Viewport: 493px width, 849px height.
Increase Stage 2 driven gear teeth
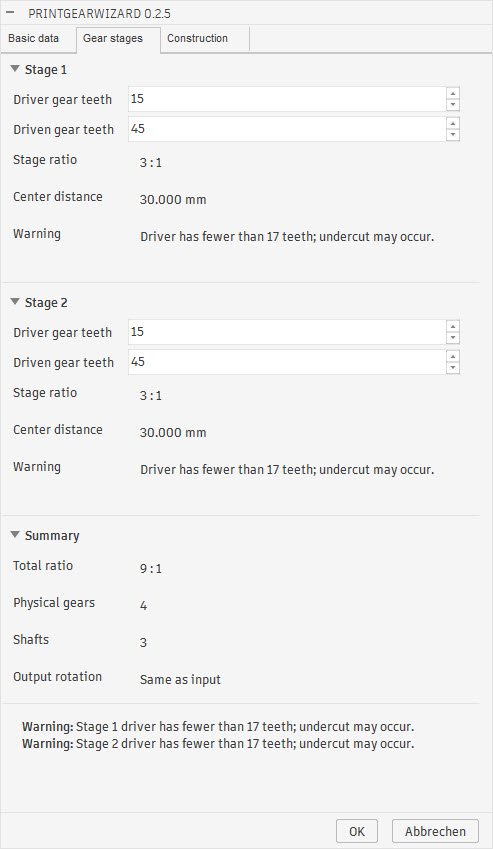coord(453,356)
